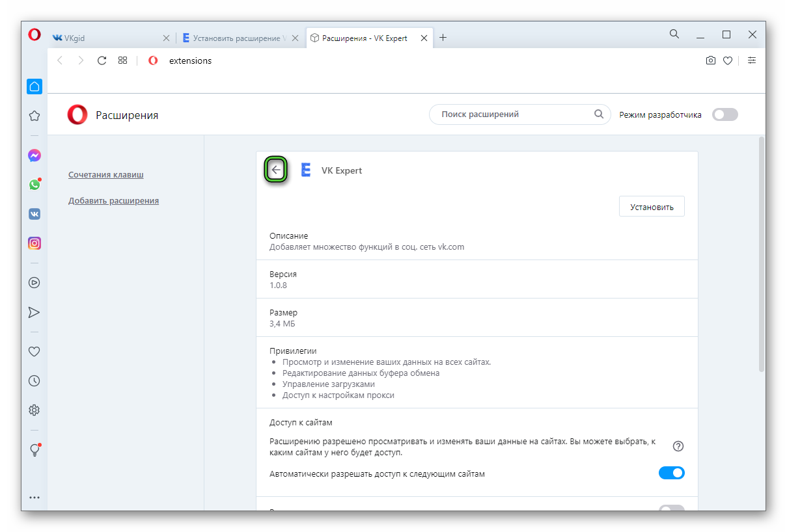787x532 pixels.
Task: Click the search icon in extensions search
Action: pyautogui.click(x=599, y=114)
